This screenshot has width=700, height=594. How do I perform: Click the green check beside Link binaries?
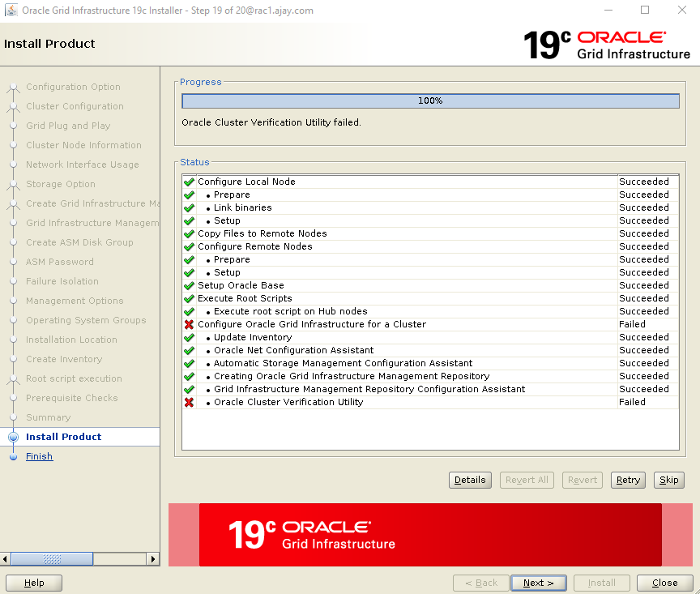[x=189, y=207]
